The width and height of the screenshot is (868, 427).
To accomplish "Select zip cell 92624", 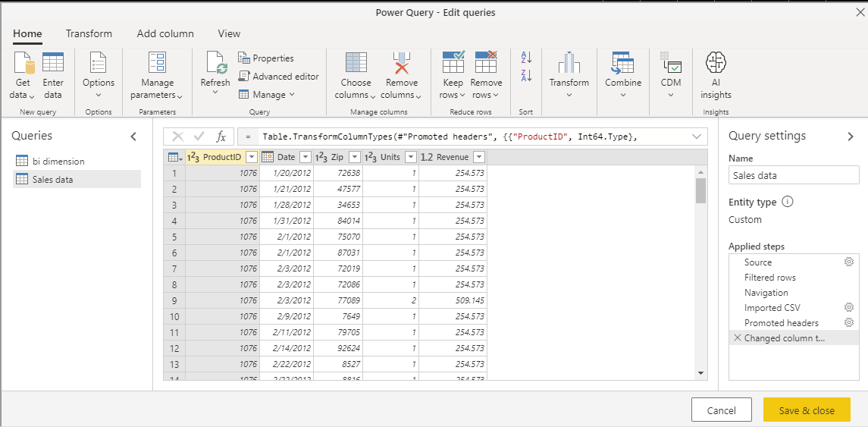I will (x=338, y=348).
